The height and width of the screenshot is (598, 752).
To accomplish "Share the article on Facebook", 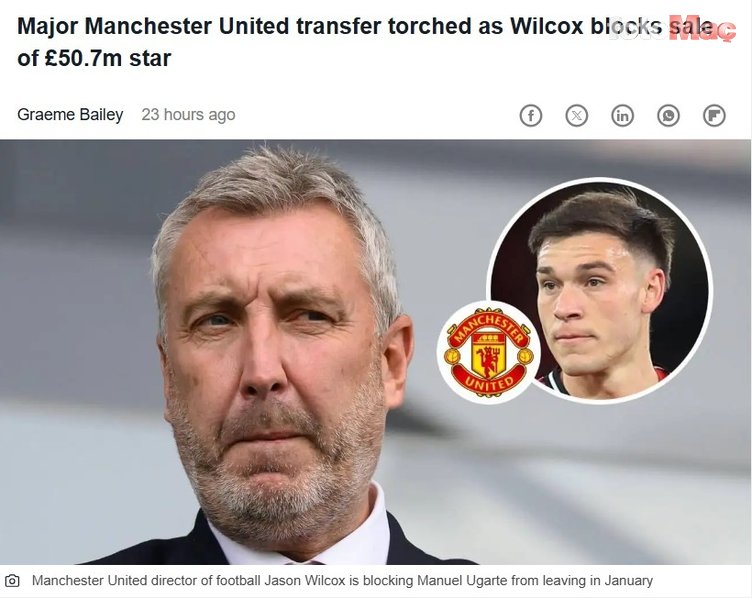I will (530, 116).
